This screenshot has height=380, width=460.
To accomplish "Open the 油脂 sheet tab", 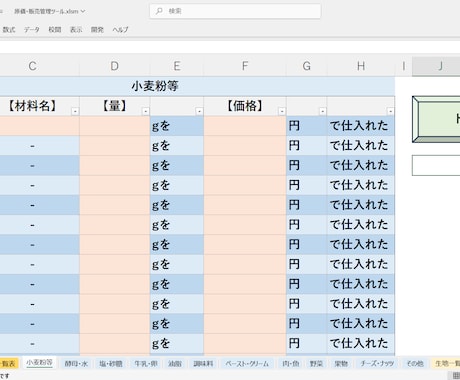I will (175, 364).
